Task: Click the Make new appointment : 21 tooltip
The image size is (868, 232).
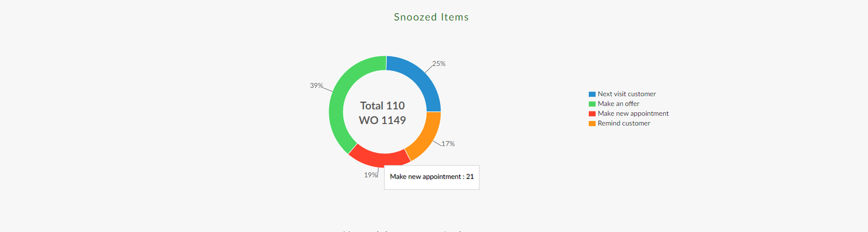Action: (x=432, y=177)
